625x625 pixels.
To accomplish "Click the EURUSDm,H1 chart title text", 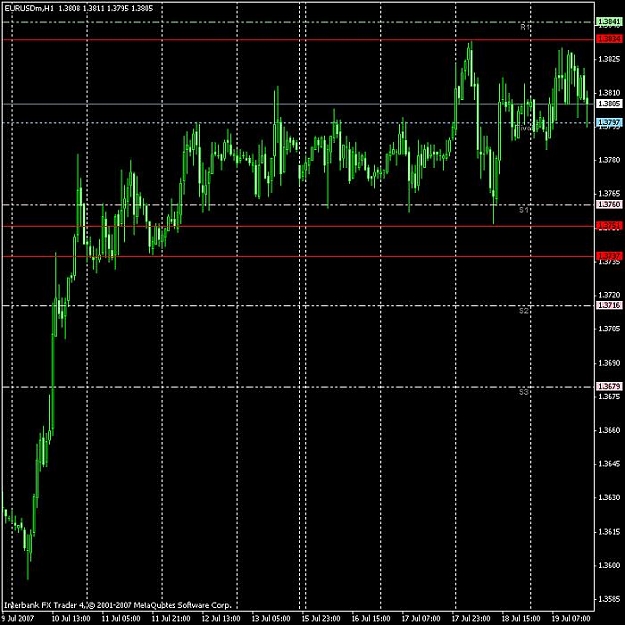I will pos(28,8).
